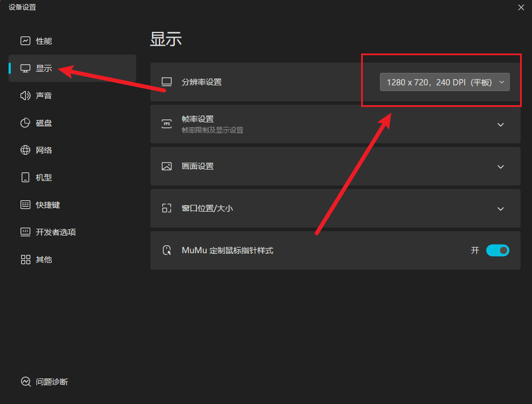Go to the 磁盘 settings tab

[72, 123]
